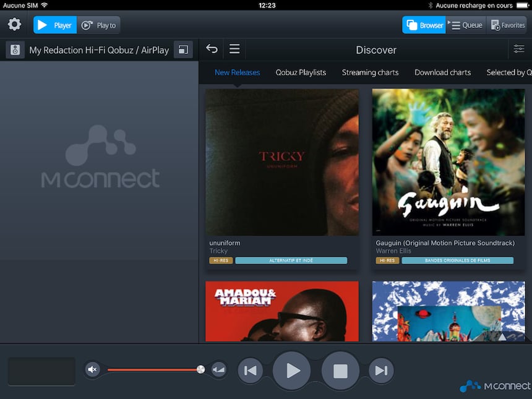The height and width of the screenshot is (399, 532).
Task: Click the speaker device icon
Action: 15,50
